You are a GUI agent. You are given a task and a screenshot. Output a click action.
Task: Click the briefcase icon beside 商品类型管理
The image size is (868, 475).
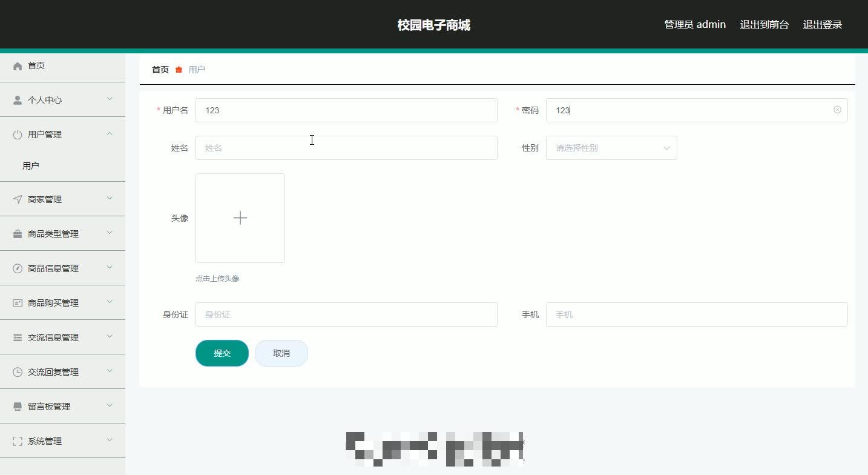(18, 234)
